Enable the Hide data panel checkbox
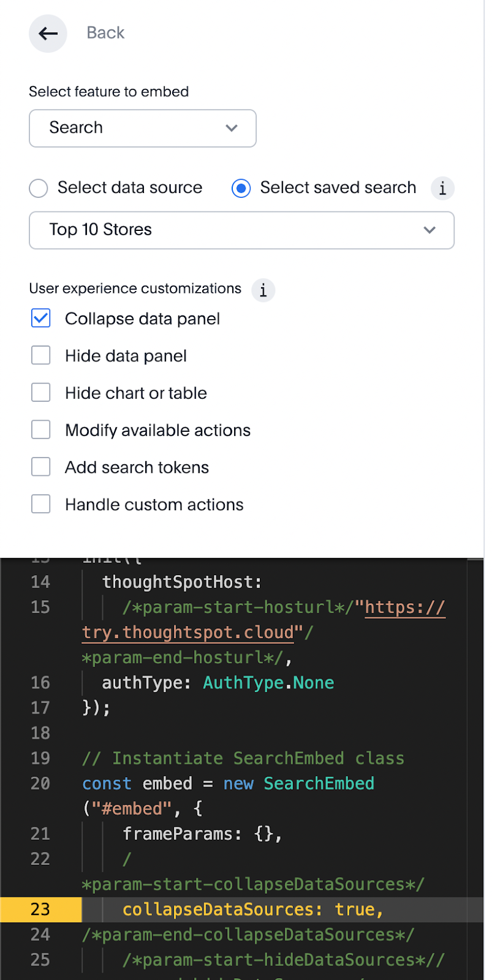 click(x=41, y=355)
